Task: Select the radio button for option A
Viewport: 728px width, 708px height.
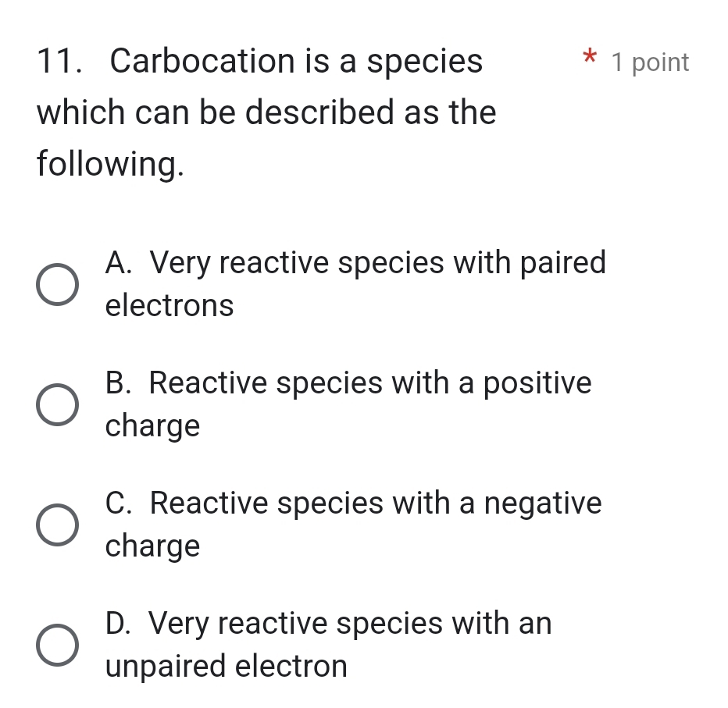Action: coord(57,284)
